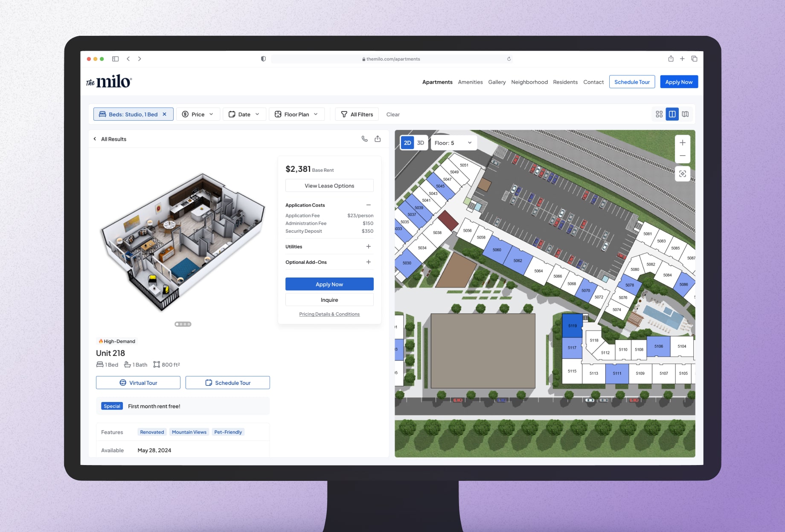Select unit 5078 on the map
This screenshot has width=785, height=532.
(630, 285)
